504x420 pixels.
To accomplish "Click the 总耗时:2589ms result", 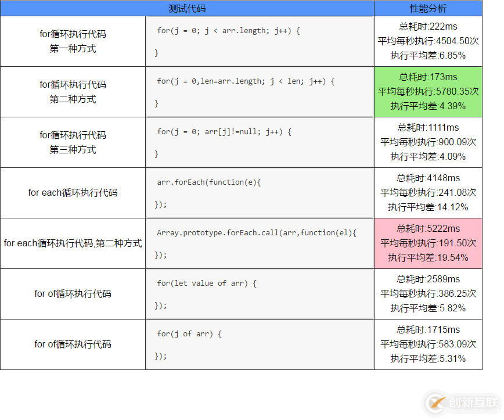I will click(428, 279).
